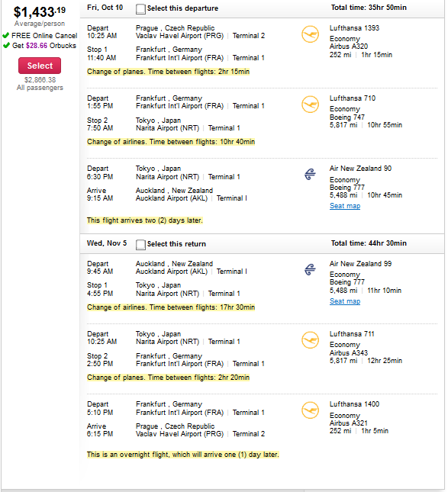This screenshot has height=492, width=448.
Task: Click the Lufthansa 1400 airline logo
Action: pyautogui.click(x=310, y=410)
